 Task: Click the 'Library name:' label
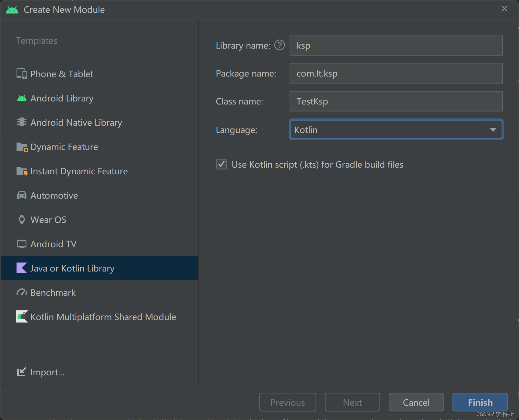[243, 46]
